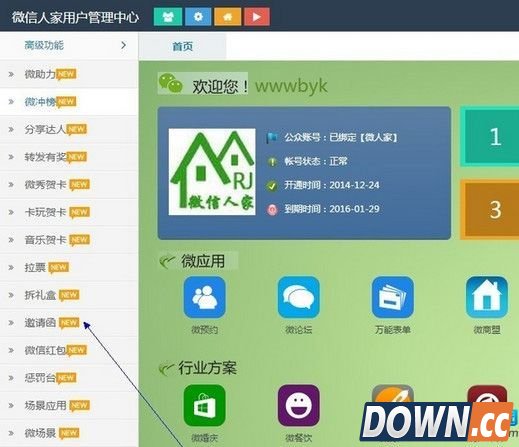Open 分享达人 in the sidebar
Image resolution: width=519 pixels, height=447 pixels.
click(x=69, y=129)
